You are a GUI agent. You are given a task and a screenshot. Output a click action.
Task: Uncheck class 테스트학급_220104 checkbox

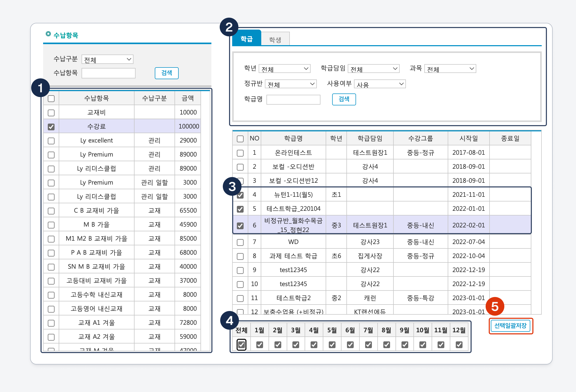pos(240,209)
